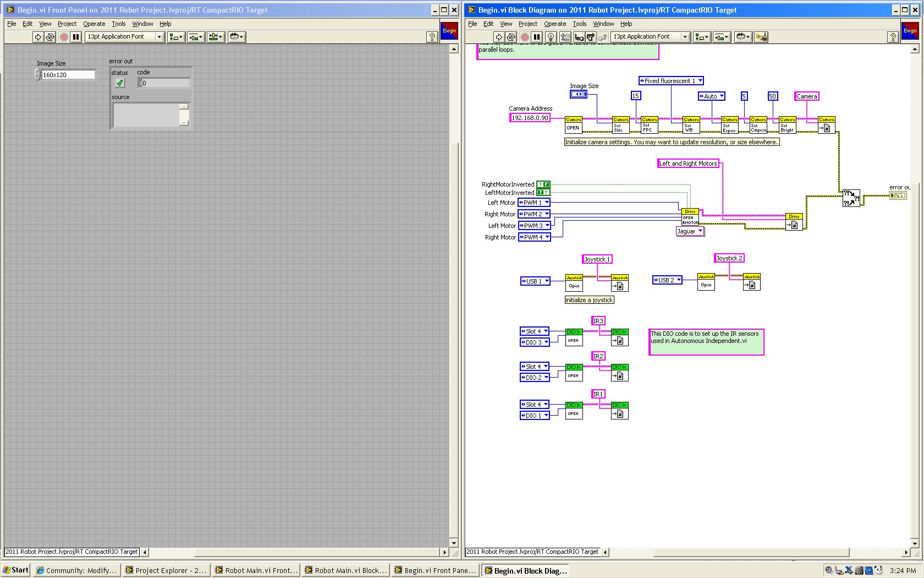Open Reorder menu in Front Panel toolbar
The image size is (924, 578).
pos(237,37)
